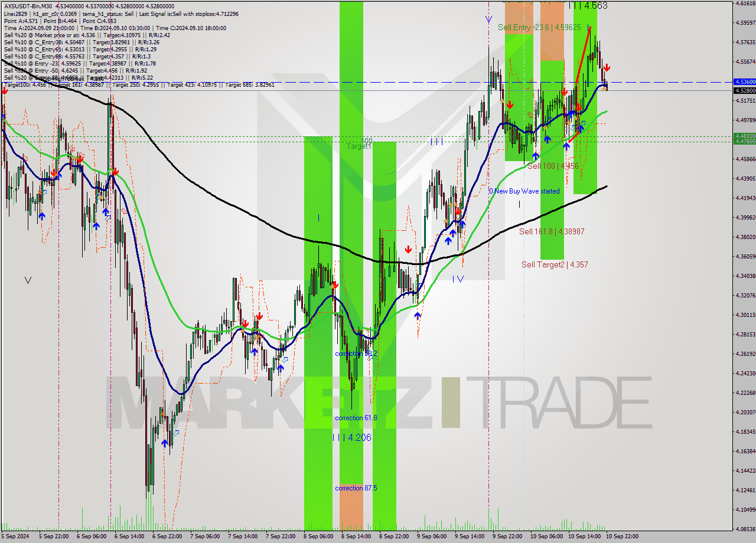
Task: Select the '0 New Buy Wave started' annotation
Action: pos(524,191)
